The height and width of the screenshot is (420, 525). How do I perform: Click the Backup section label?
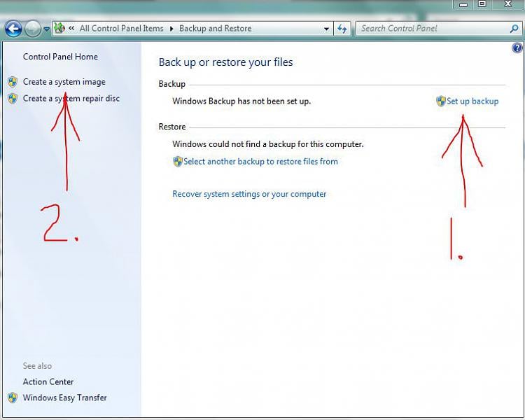[x=171, y=84]
